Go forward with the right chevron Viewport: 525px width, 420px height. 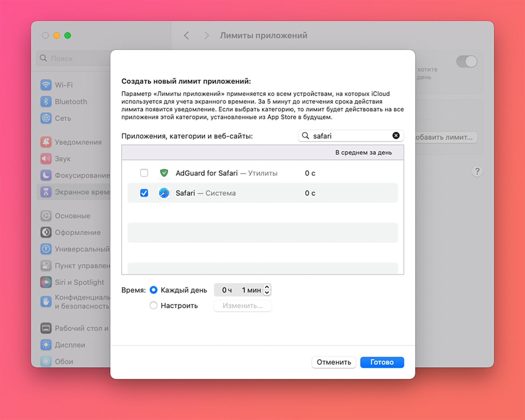206,35
